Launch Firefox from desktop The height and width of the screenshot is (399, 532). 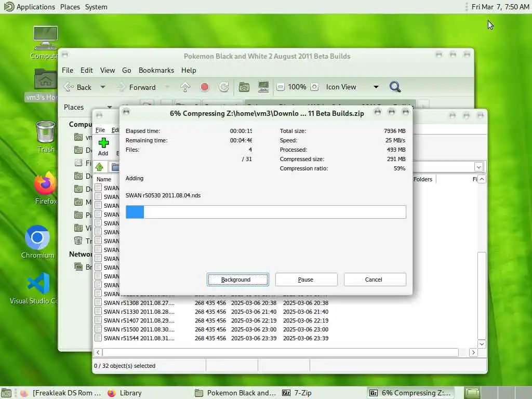coord(46,188)
